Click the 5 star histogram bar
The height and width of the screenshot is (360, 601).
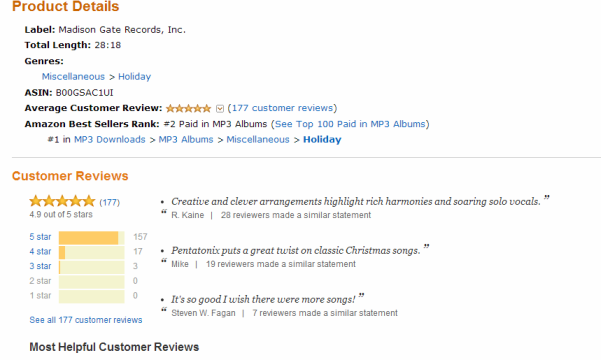[92, 238]
